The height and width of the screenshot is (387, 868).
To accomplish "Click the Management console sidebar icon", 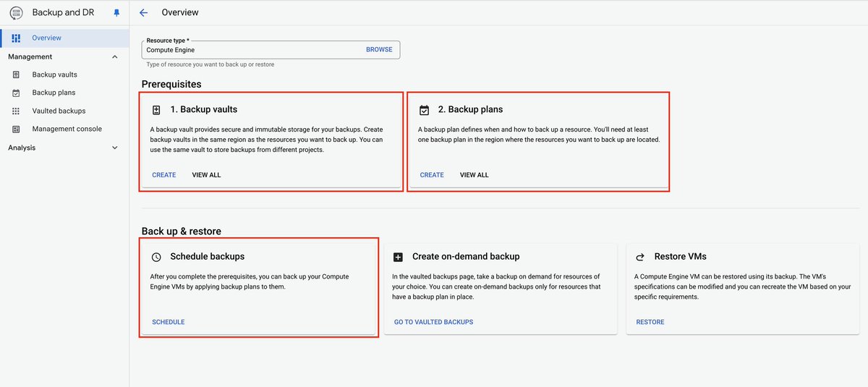I will point(16,129).
